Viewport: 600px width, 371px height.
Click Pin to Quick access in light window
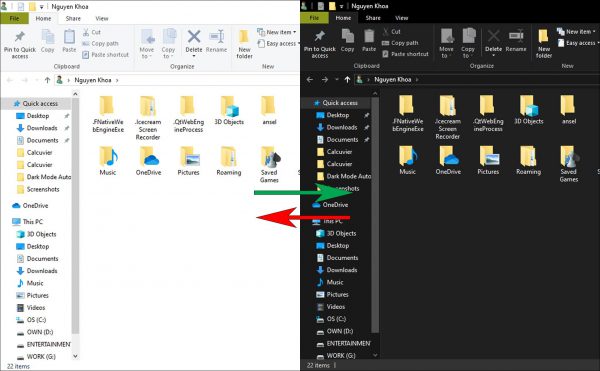point(20,45)
